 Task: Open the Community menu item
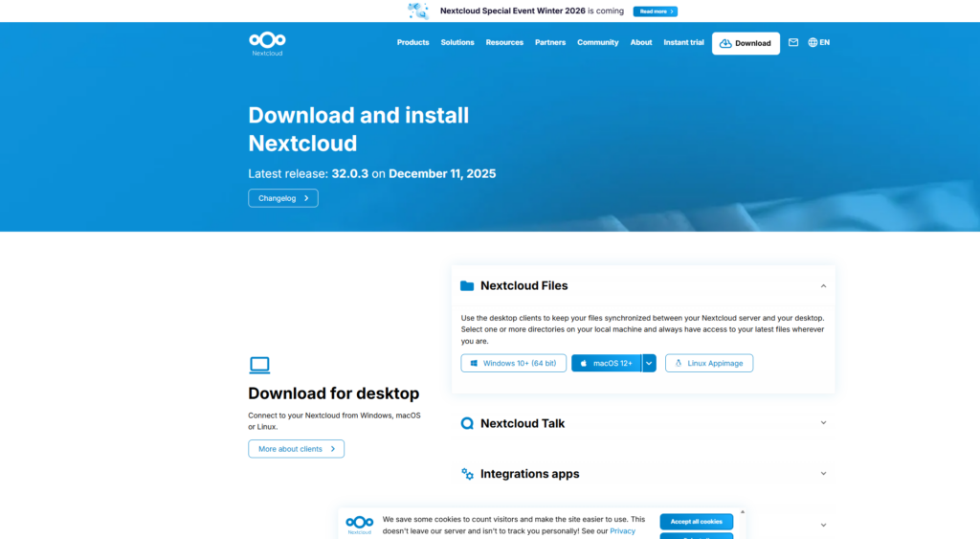pos(597,43)
